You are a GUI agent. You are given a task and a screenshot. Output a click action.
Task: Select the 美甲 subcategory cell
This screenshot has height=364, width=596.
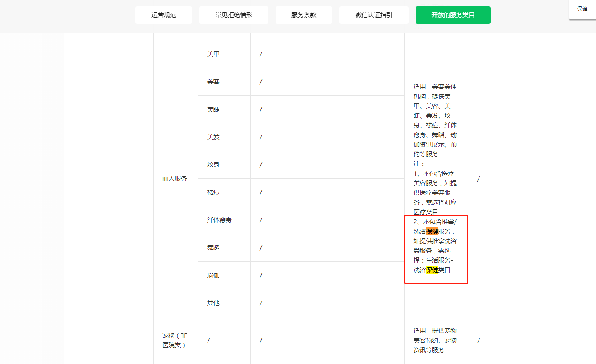(x=224, y=54)
